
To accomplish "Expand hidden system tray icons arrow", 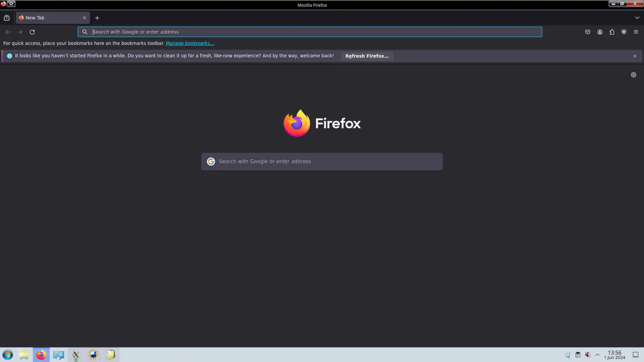I will click(597, 355).
